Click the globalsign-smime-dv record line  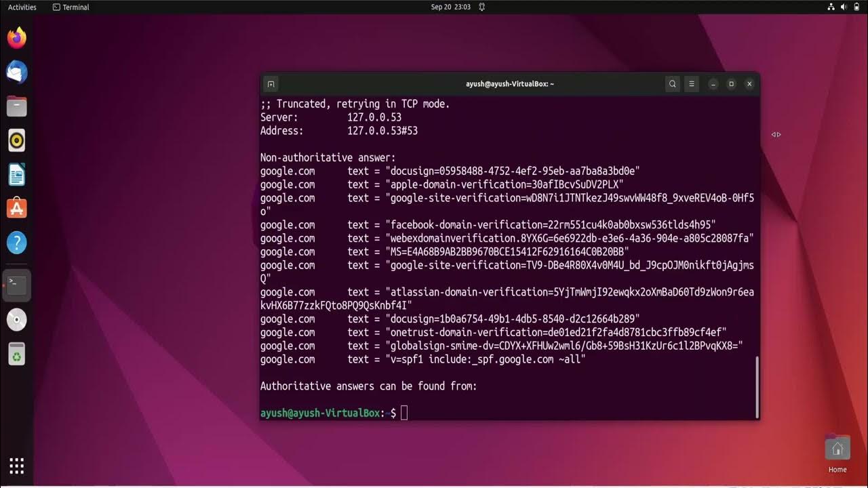(x=502, y=346)
